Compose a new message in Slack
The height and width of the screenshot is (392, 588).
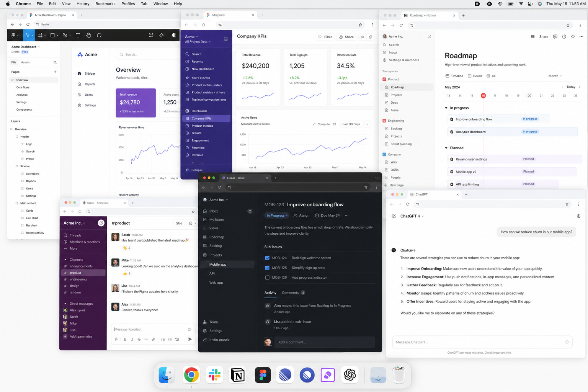coord(101,223)
